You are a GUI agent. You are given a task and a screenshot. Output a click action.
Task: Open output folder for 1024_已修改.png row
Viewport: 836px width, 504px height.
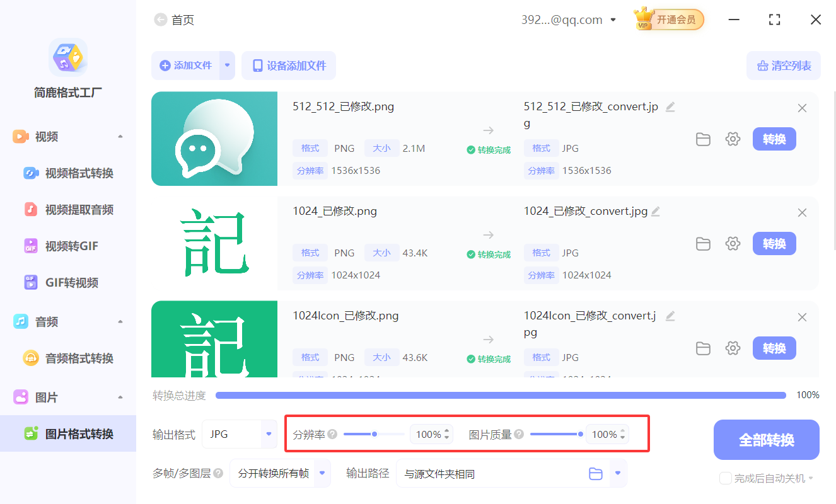pos(703,244)
